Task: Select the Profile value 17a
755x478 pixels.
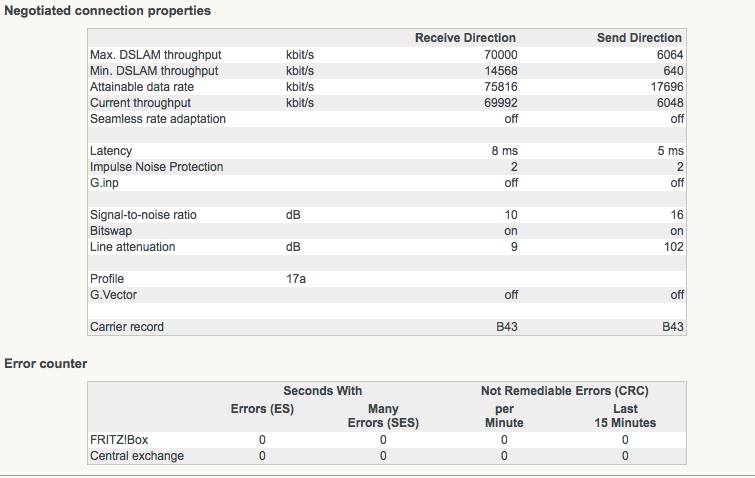Action: pyautogui.click(x=296, y=279)
